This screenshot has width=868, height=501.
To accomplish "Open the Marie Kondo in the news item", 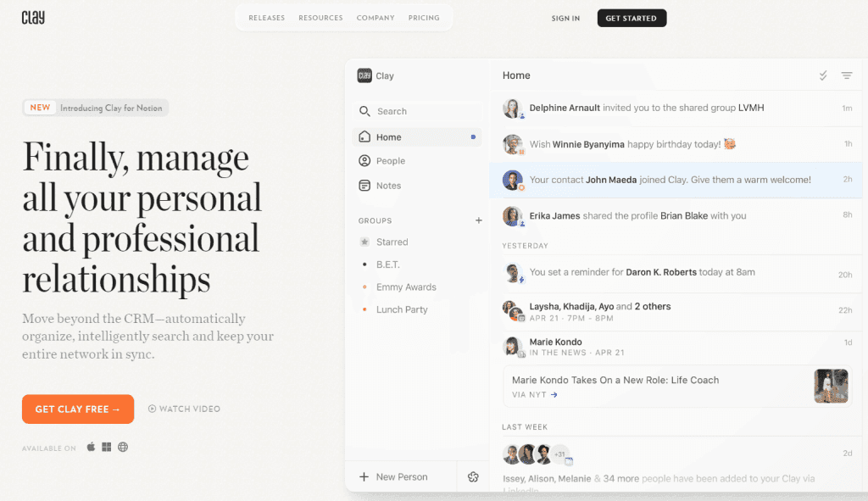I will point(676,347).
